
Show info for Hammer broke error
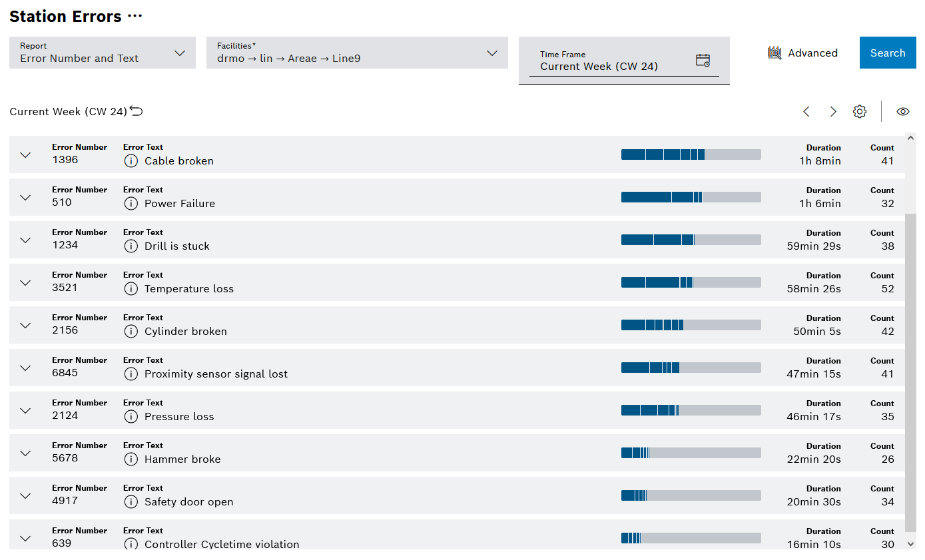point(131,459)
